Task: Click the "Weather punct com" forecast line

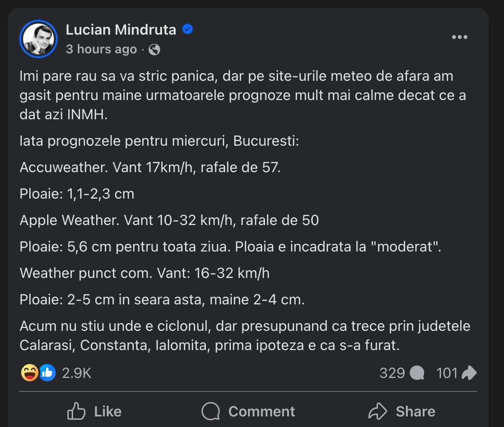Action: pyautogui.click(x=145, y=273)
